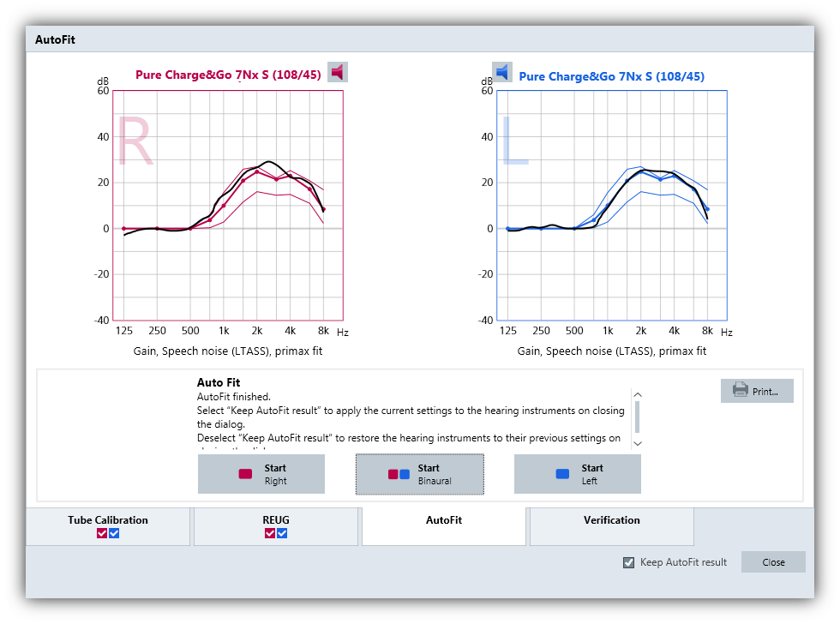This screenshot has height=624, width=840.
Task: Click left graph caption Gain, Speech noise
Action: (612, 351)
